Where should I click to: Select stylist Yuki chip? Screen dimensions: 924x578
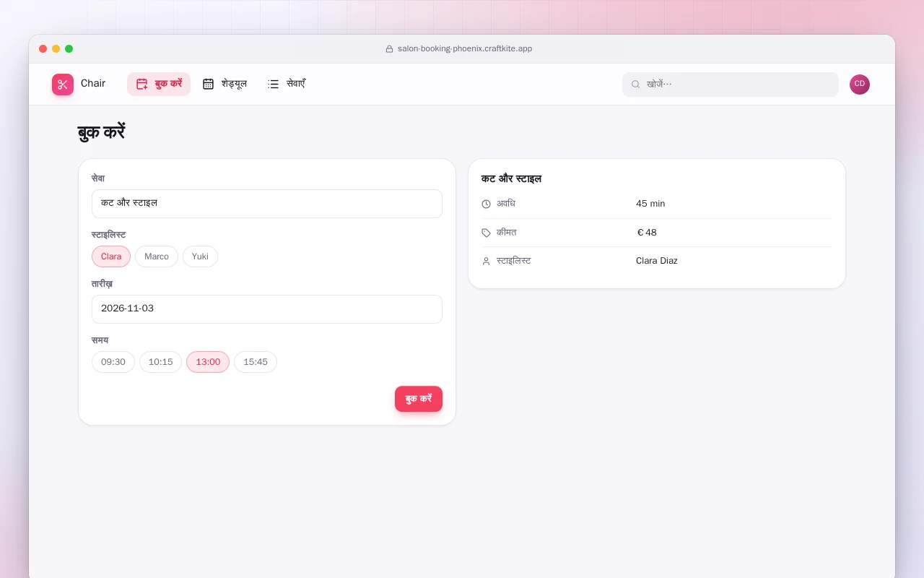pos(200,256)
